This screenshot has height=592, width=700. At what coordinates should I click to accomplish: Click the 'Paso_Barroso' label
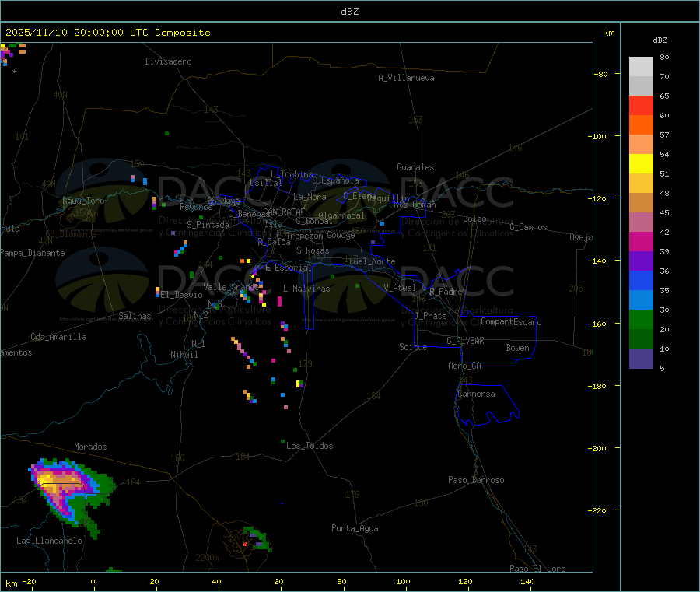[476, 480]
